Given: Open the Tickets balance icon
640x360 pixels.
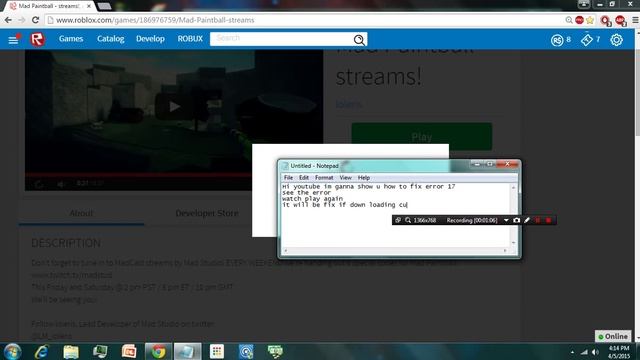Looking at the screenshot, I should 587,40.
